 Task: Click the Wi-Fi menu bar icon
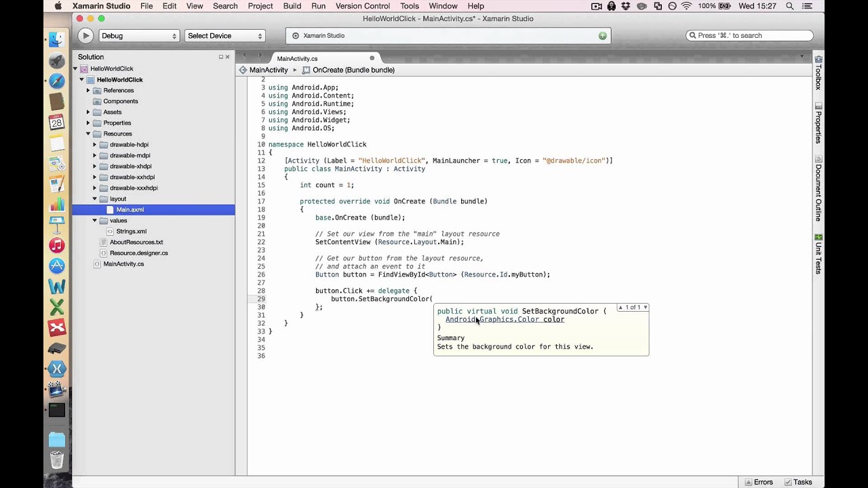(x=687, y=6)
